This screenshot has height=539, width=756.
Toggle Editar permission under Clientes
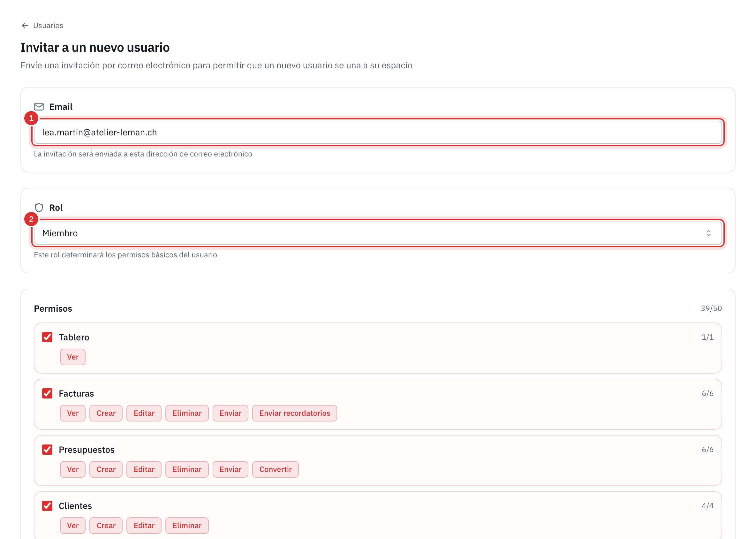coord(144,525)
